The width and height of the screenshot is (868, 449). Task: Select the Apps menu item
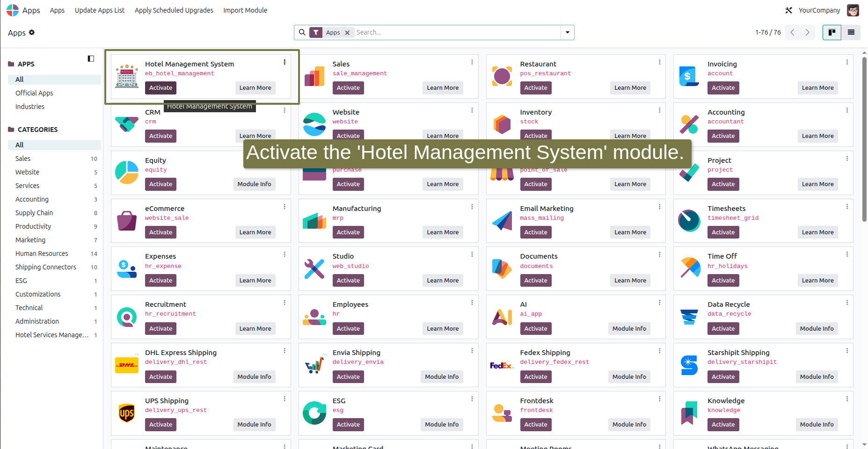57,10
